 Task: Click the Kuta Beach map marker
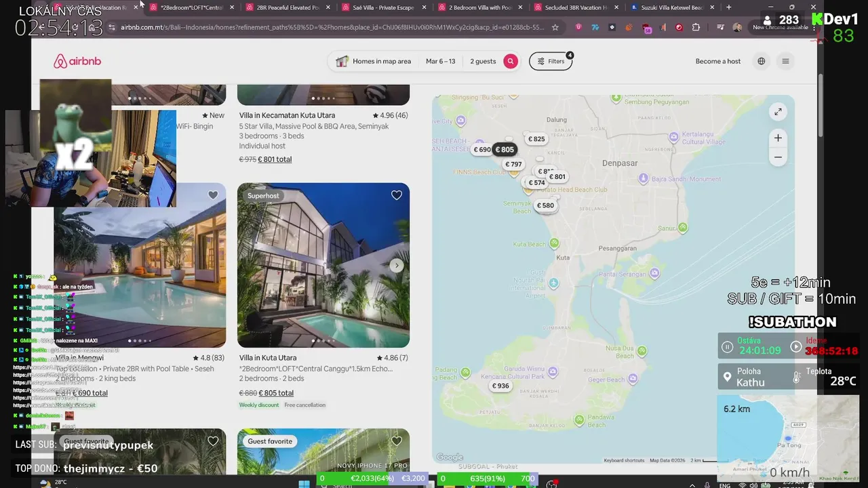(x=554, y=243)
